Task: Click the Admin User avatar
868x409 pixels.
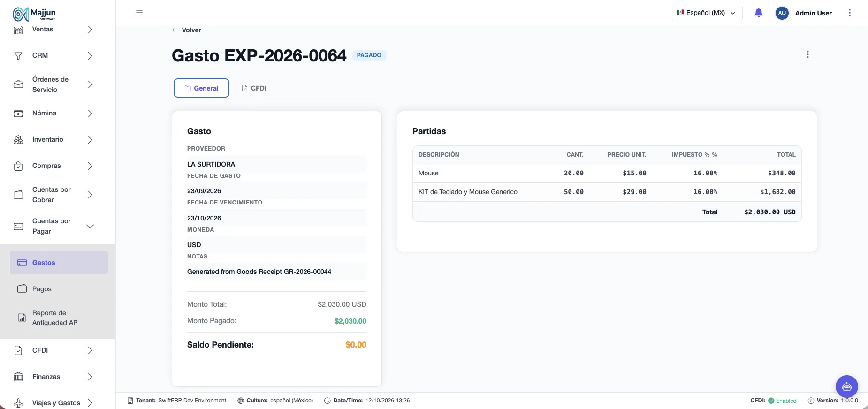Action: 782,13
